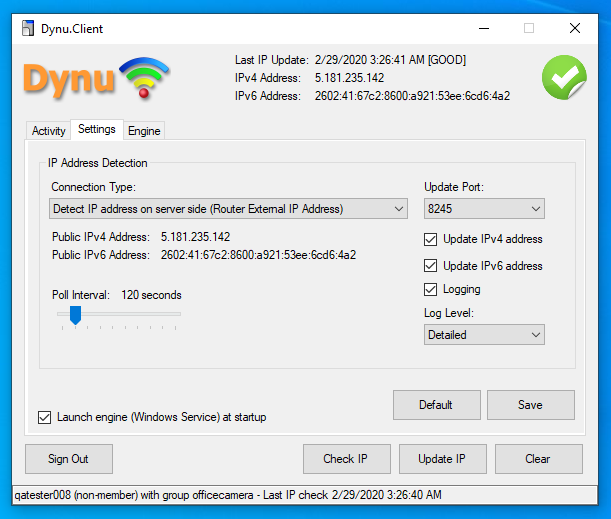Click the Poll Interval slider thumb

[x=75, y=315]
